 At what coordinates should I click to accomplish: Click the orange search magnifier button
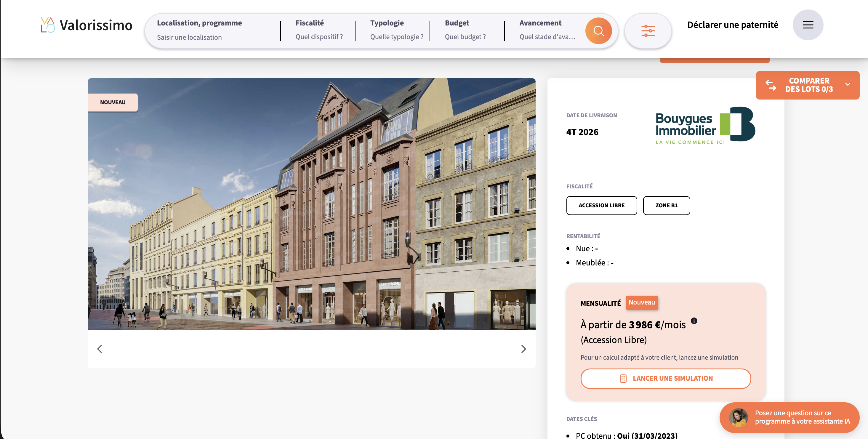[x=598, y=31]
